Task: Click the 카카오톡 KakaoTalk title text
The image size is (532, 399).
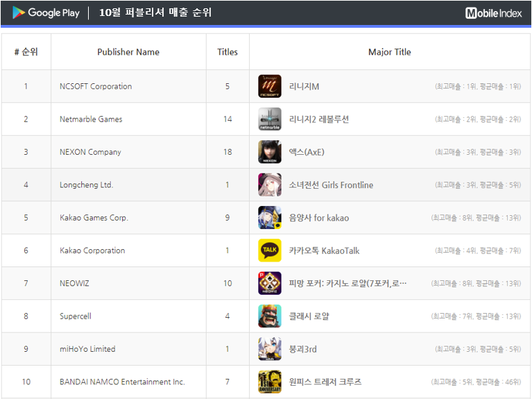Action: point(324,251)
